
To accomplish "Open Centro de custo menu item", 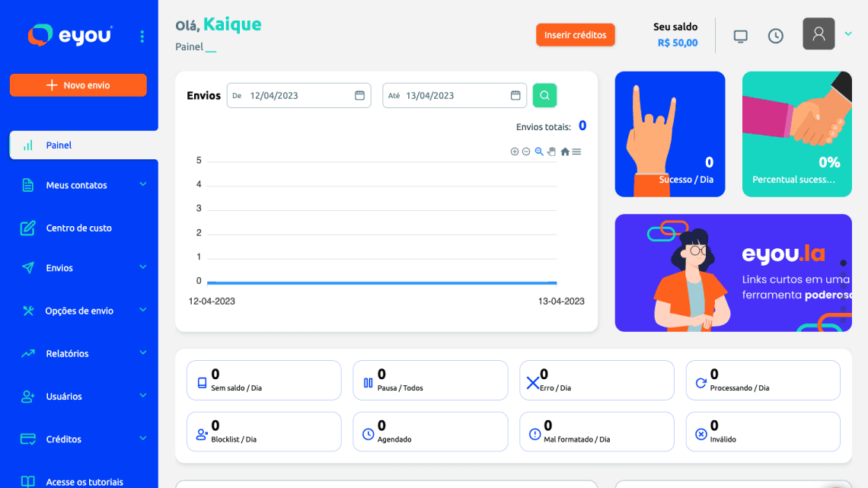I will (x=78, y=228).
